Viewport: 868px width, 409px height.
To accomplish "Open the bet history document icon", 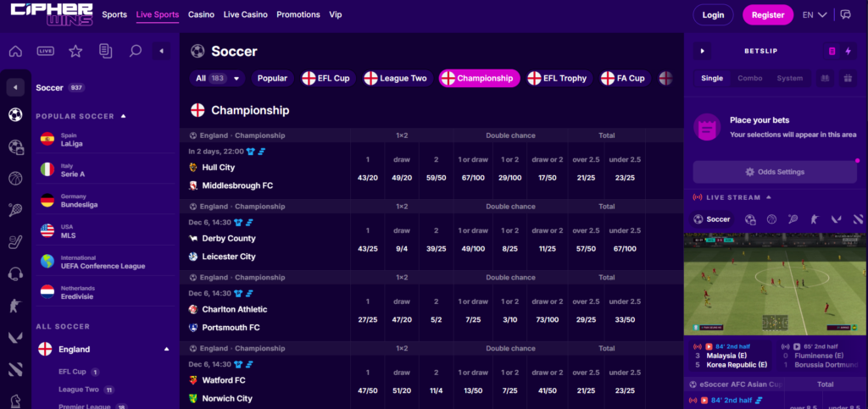I will coord(105,52).
